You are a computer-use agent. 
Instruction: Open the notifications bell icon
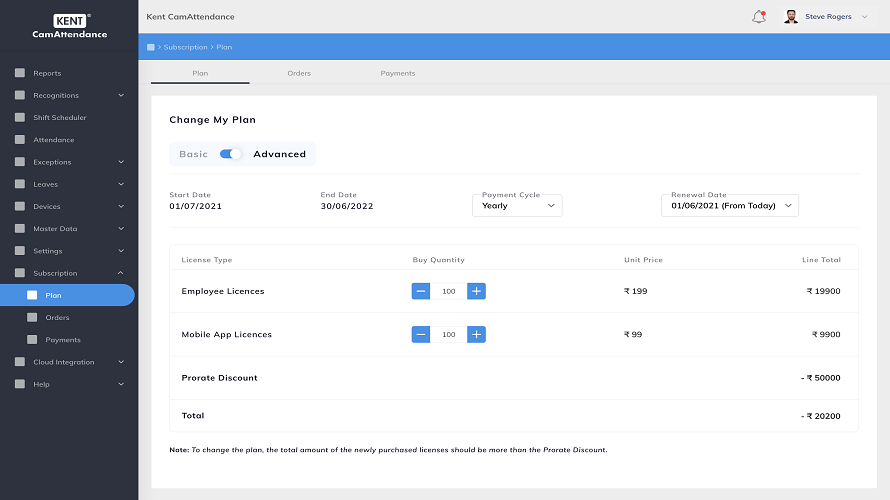[x=758, y=17]
